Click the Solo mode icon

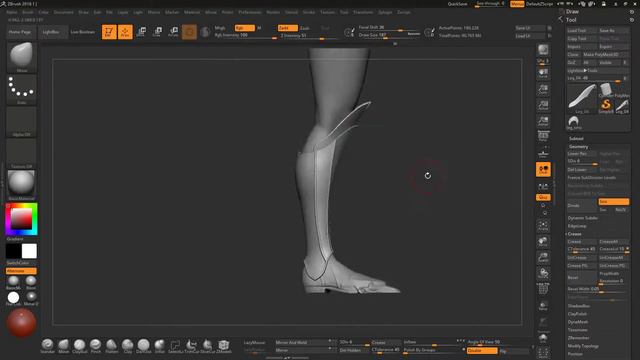543,338
